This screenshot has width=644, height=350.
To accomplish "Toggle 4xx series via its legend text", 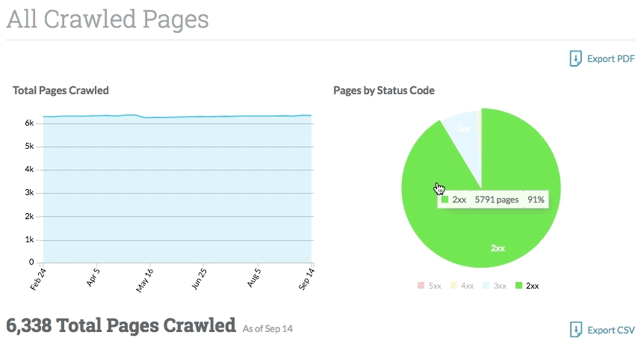I will click(x=467, y=286).
